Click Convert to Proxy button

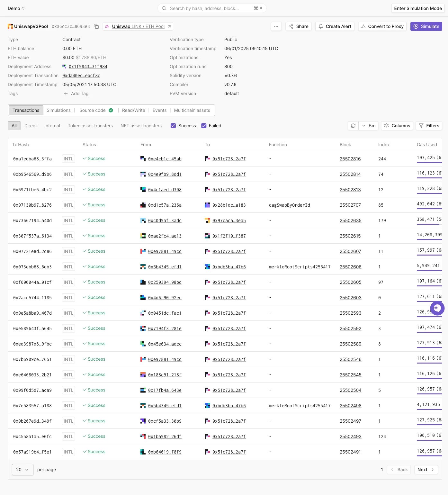pyautogui.click(x=382, y=26)
